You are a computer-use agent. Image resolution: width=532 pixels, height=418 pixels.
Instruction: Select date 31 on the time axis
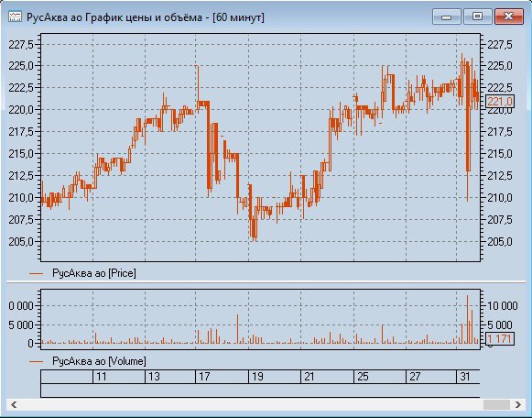(x=465, y=377)
